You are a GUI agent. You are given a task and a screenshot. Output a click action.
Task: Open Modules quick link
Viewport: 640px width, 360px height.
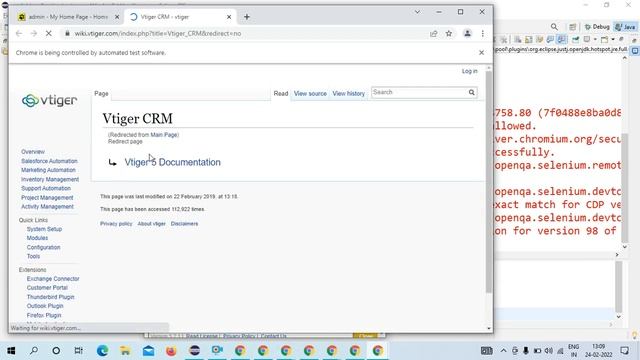(38, 238)
